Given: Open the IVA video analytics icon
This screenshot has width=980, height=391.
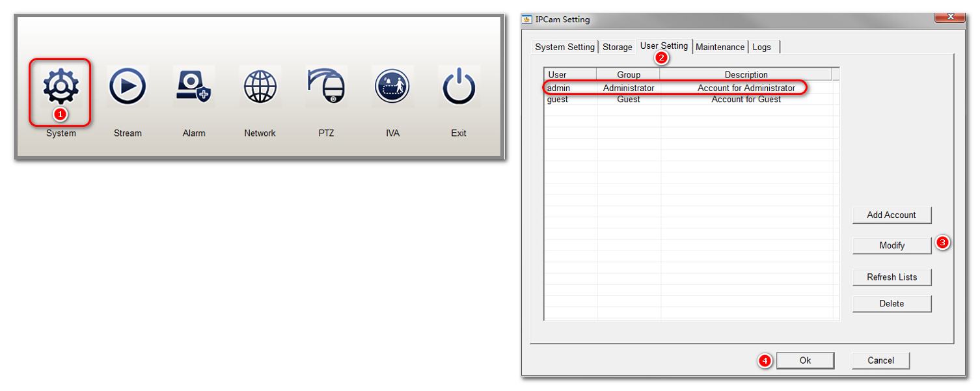Looking at the screenshot, I should tap(392, 87).
